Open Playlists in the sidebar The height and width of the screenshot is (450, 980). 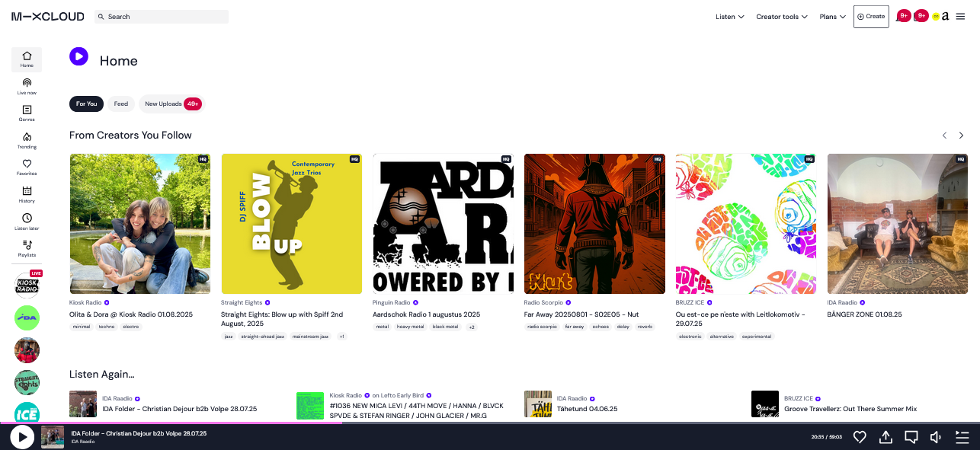click(27, 249)
